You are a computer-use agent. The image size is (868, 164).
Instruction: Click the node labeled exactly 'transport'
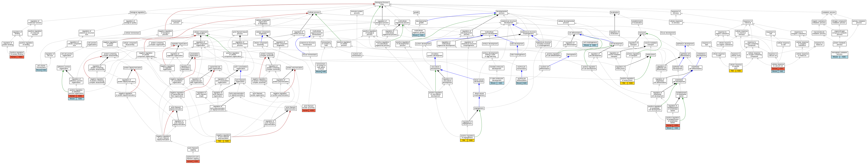(642, 33)
